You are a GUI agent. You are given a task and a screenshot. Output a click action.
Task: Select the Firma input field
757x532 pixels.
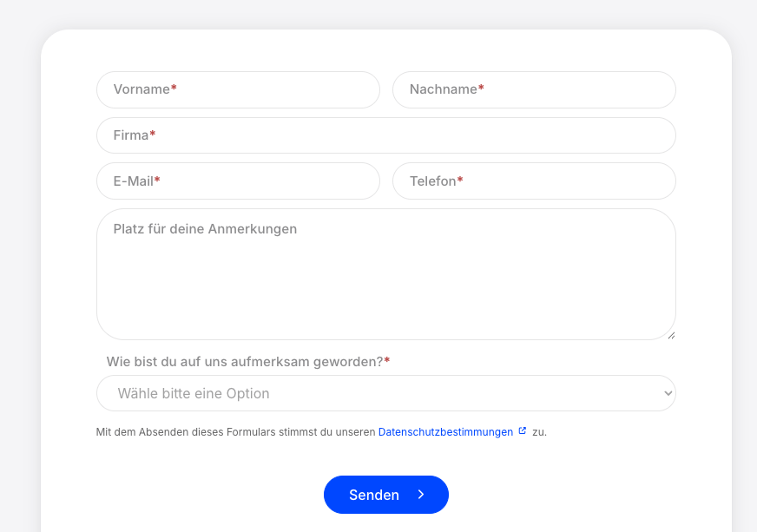pos(385,135)
